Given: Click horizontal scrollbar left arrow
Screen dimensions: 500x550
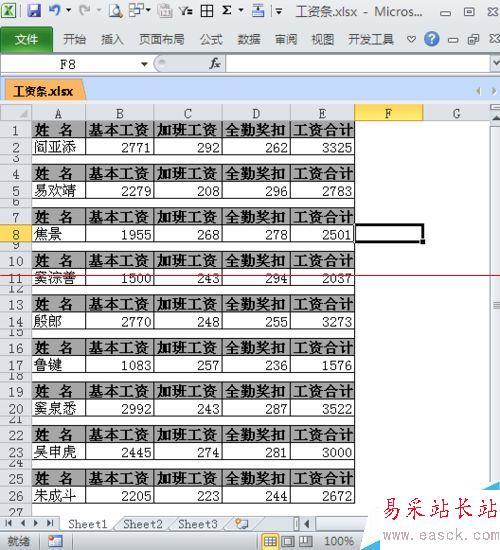Looking at the screenshot, I should pos(307,524).
